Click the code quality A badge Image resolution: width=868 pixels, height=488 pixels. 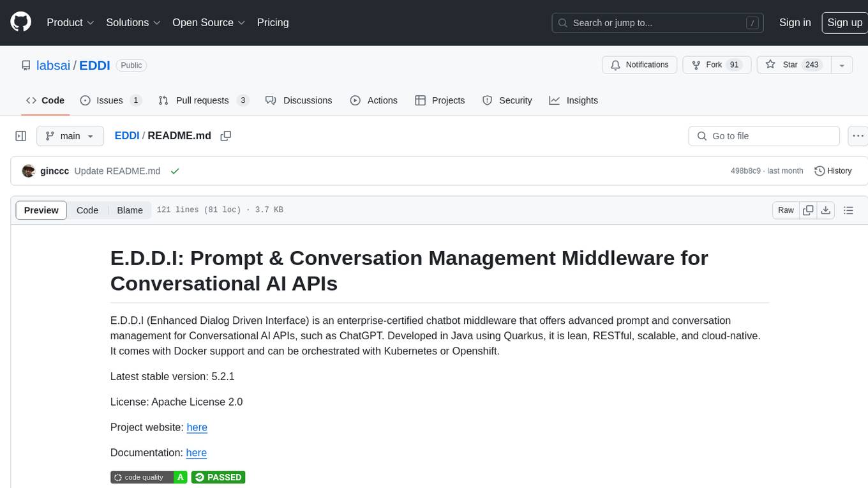click(x=149, y=477)
